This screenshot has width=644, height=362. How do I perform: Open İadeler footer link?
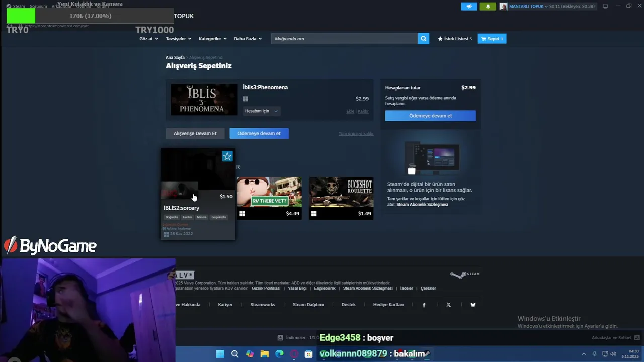407,288
